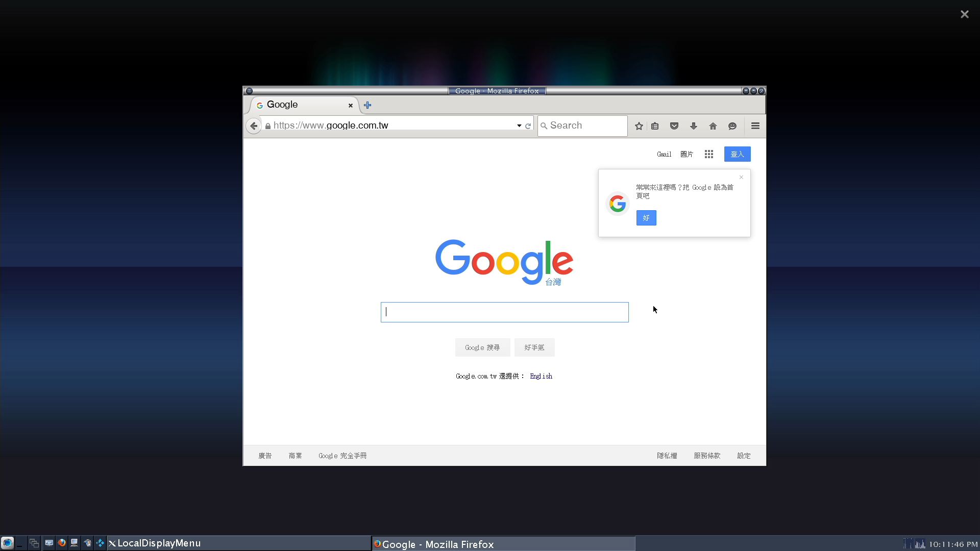Open a new tab with plus icon
The width and height of the screenshot is (980, 551).
click(x=367, y=105)
